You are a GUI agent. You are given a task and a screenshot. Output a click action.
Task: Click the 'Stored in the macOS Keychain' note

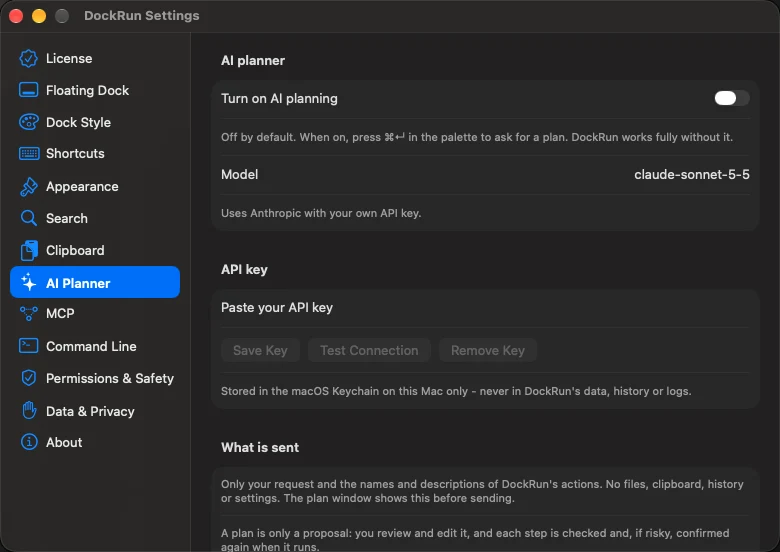point(456,391)
